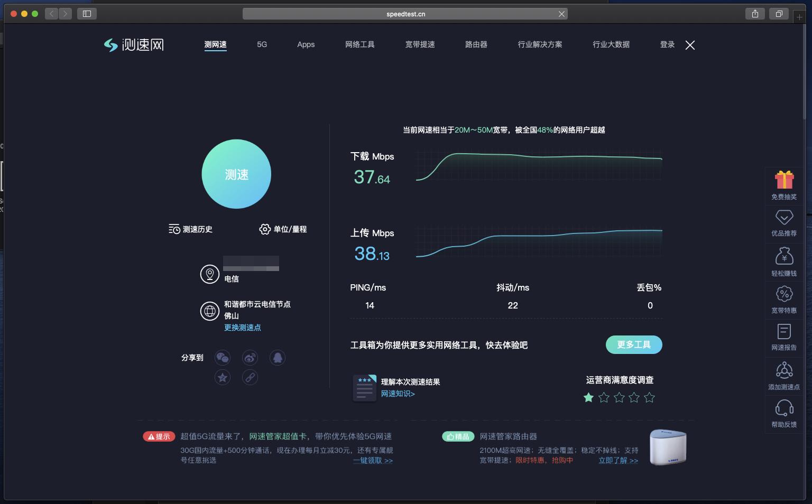Screen dimensions: 812x504
Task: Open 测速历史 history list
Action: pyautogui.click(x=191, y=229)
